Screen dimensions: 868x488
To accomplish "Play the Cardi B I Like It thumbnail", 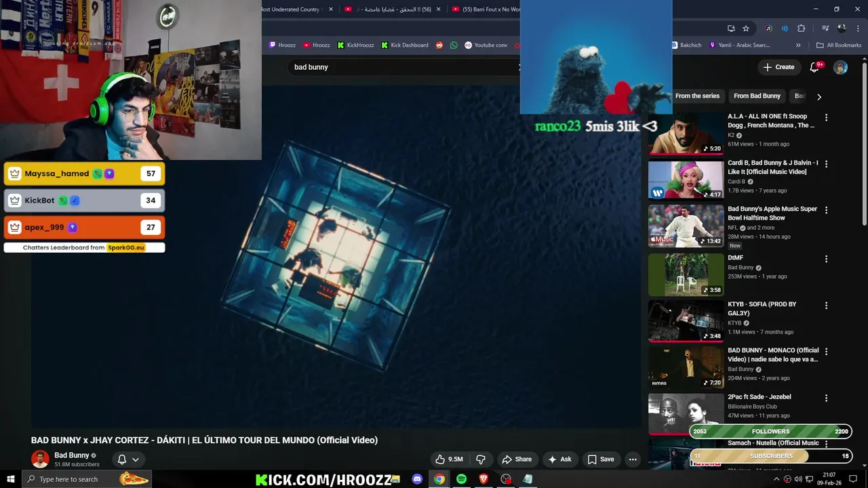I will (x=686, y=180).
